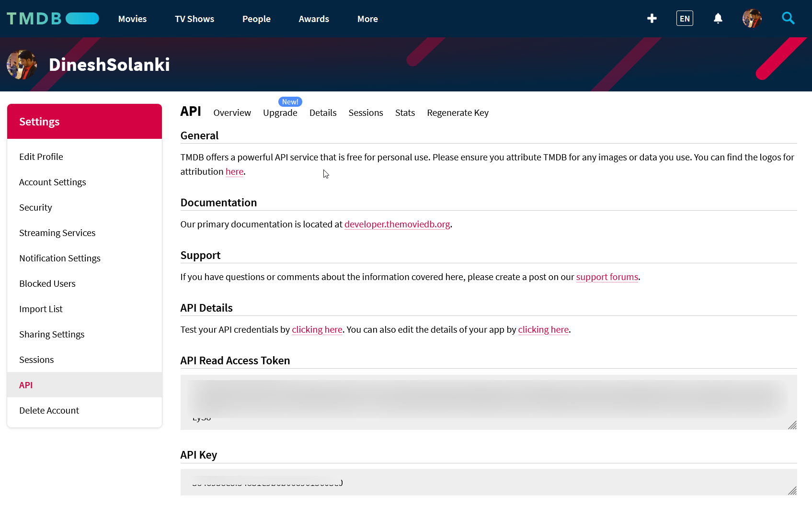Select API in the Settings sidebar

85,385
